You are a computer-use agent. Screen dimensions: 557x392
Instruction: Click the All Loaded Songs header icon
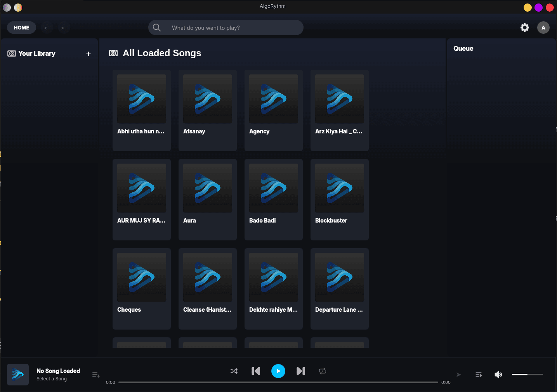pos(113,53)
